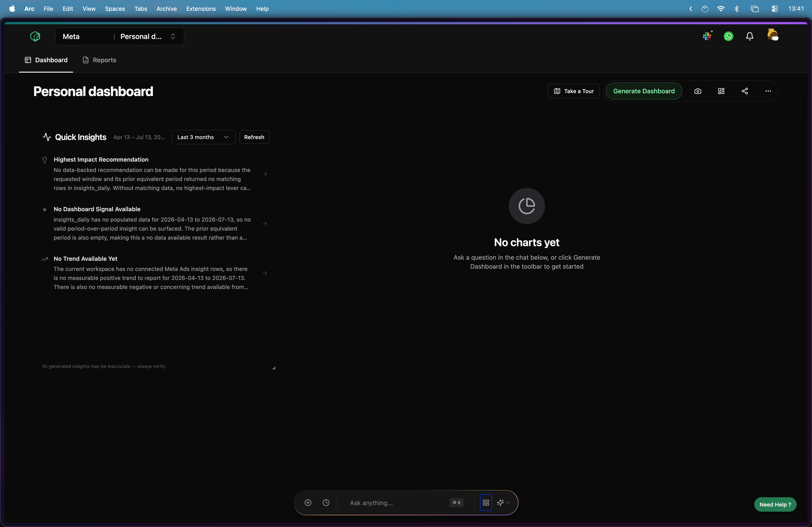Click the plus icon in chat bar
This screenshot has height=527, width=812.
click(308, 503)
